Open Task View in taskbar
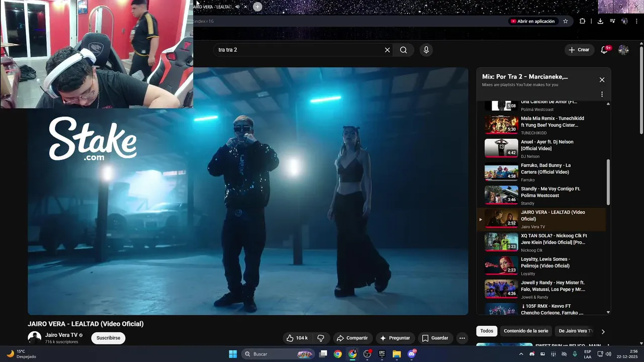The width and height of the screenshot is (644, 362). (324, 354)
